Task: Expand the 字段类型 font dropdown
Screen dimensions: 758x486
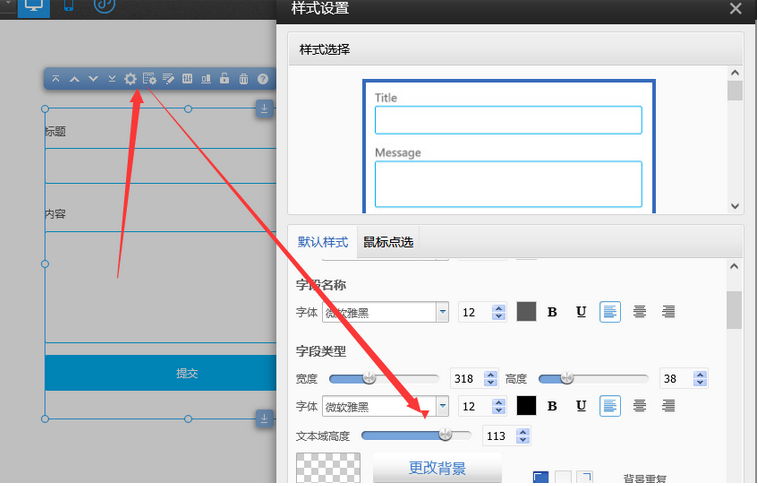Action: coord(442,406)
